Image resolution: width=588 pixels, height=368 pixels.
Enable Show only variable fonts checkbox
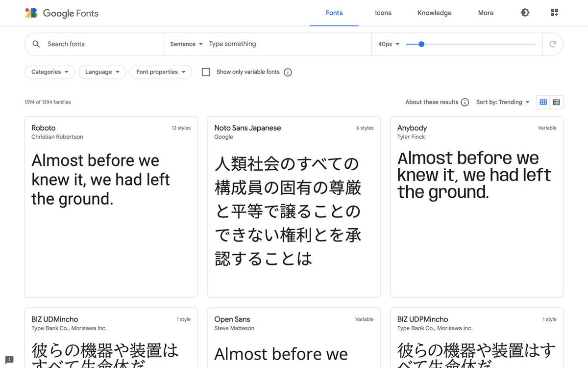206,72
